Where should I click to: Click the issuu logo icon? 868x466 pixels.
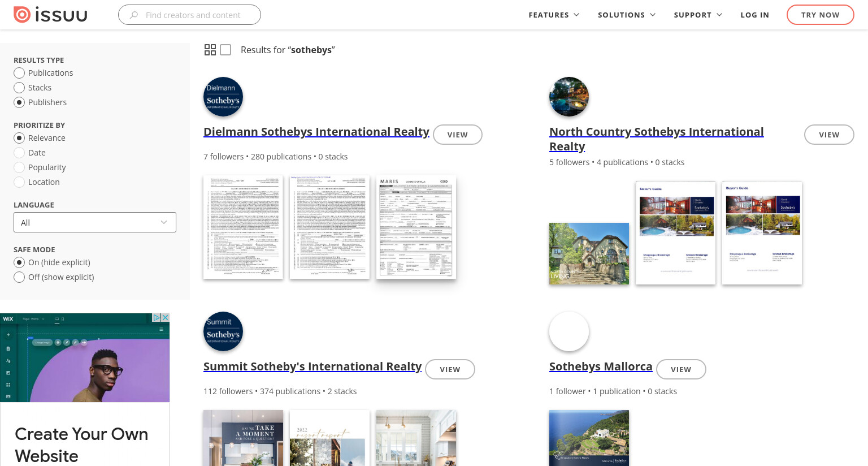[x=22, y=15]
